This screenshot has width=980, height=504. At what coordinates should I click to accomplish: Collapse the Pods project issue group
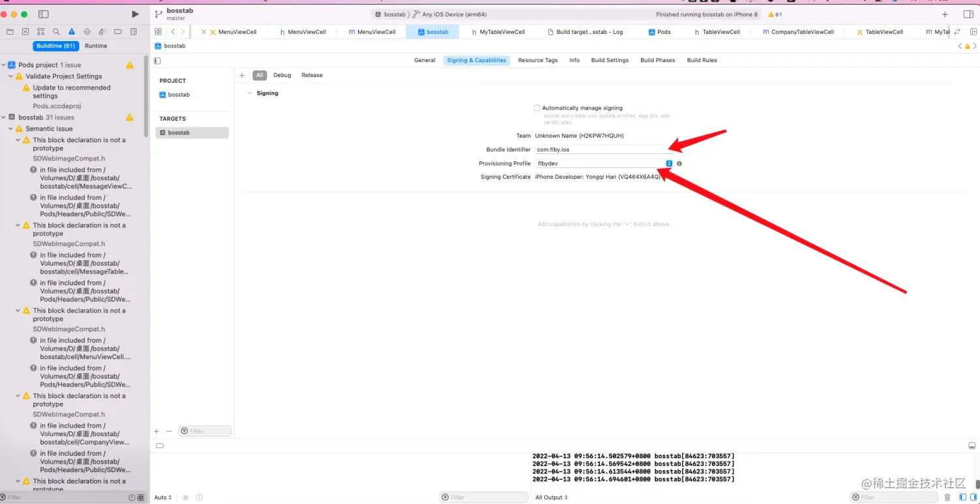[x=4, y=65]
